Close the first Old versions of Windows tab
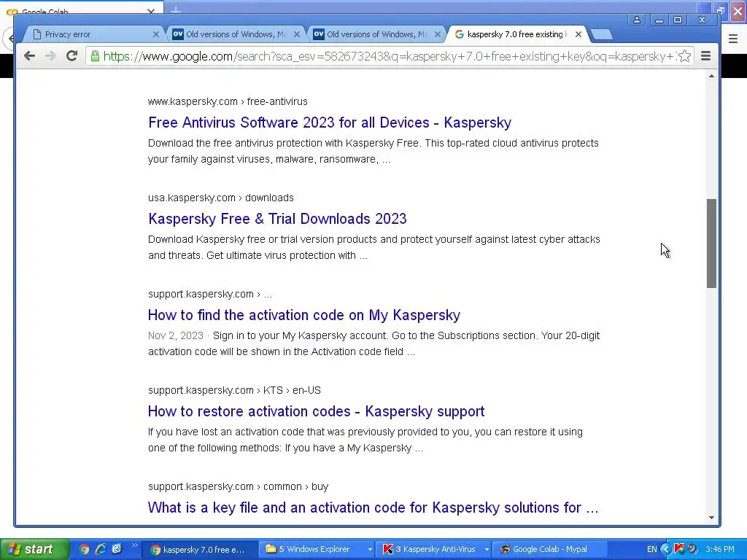The height and width of the screenshot is (560, 747). point(297,34)
